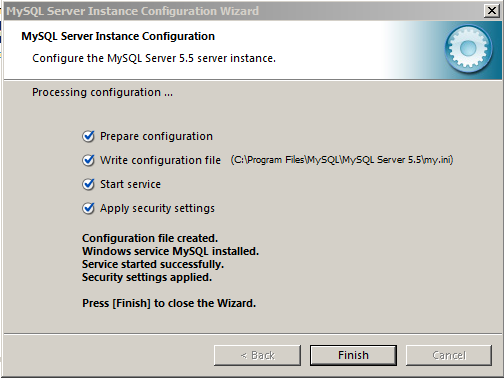
Task: Click the gear icon in the header
Action: click(x=468, y=49)
